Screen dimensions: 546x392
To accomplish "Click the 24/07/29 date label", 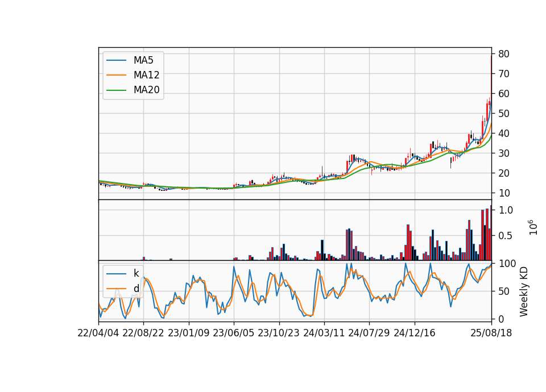I will pyautogui.click(x=369, y=333).
